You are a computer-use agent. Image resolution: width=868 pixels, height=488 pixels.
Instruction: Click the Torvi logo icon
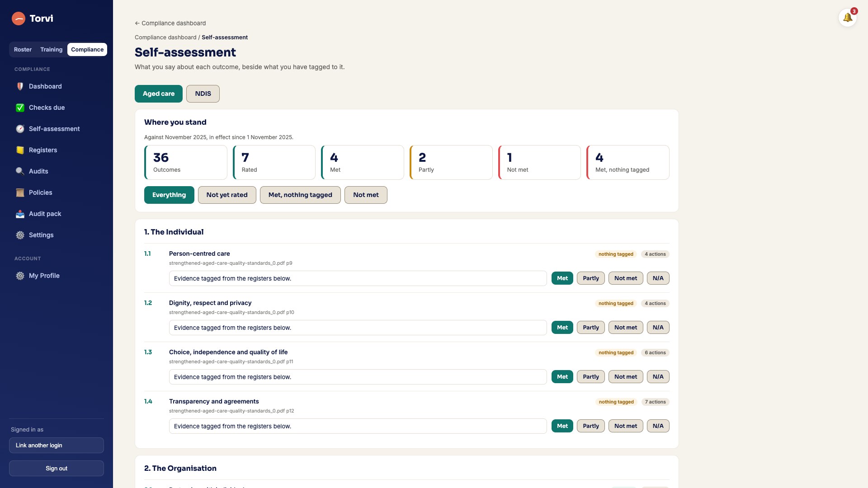pos(18,19)
